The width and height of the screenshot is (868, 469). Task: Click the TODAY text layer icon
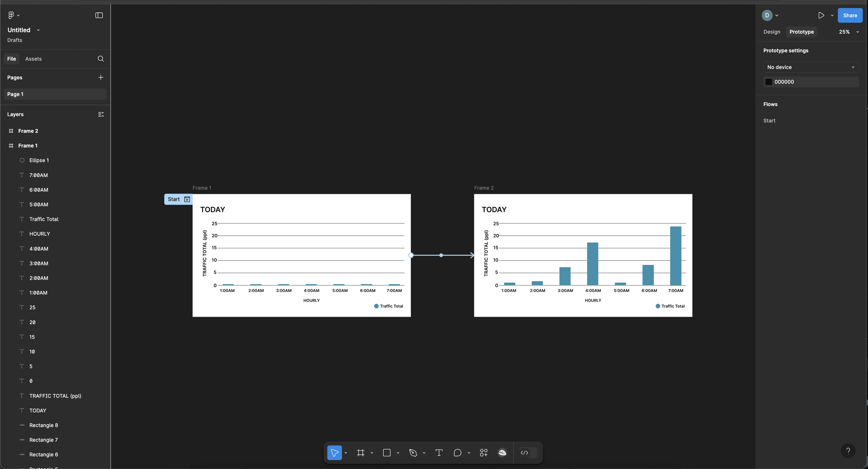coord(22,410)
